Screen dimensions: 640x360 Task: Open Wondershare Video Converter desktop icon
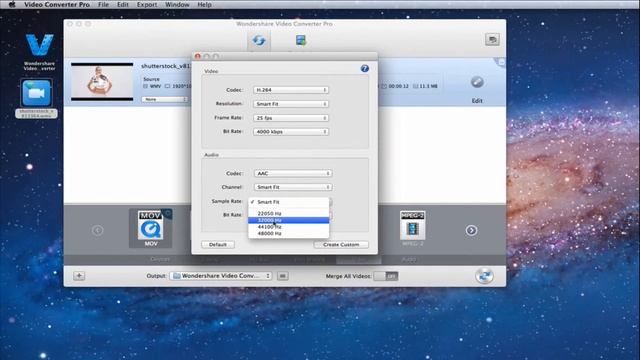(x=39, y=52)
